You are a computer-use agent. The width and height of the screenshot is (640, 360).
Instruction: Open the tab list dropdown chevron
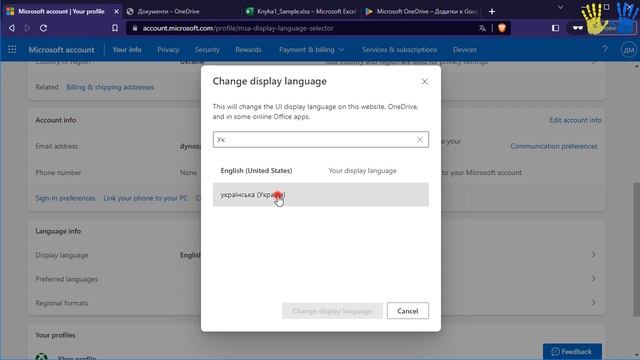point(560,7)
